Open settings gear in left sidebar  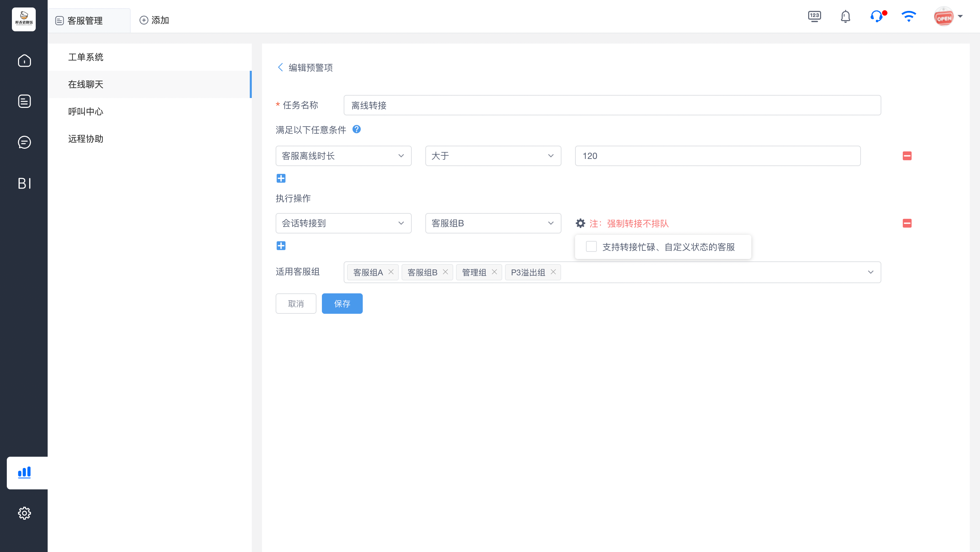pos(24,513)
